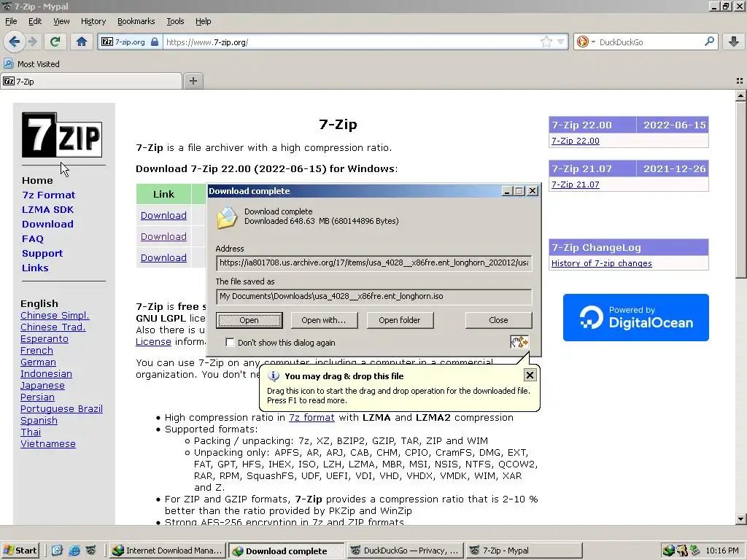This screenshot has height=560, width=747.
Task: Click the downloaded file envelope icon
Action: click(227, 217)
